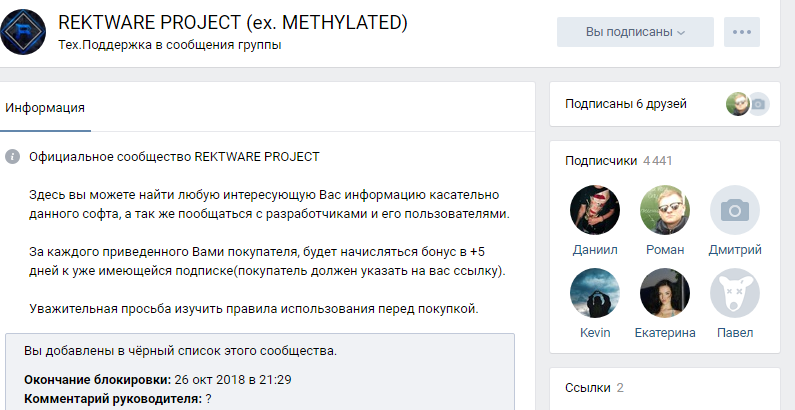Click Daniil's name under subscribers
This screenshot has width=795, height=410.
[594, 250]
